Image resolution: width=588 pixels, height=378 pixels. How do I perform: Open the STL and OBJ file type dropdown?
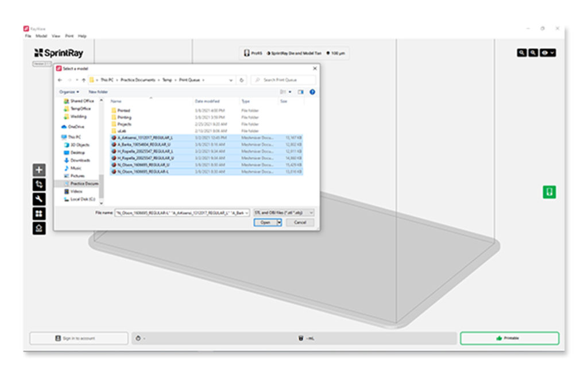[x=284, y=213]
